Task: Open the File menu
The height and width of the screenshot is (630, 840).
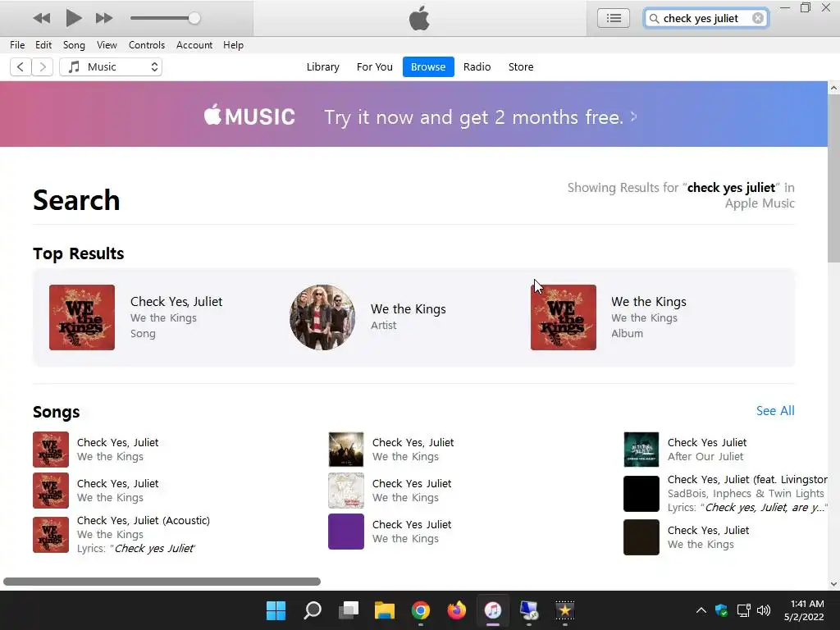Action: (x=17, y=45)
